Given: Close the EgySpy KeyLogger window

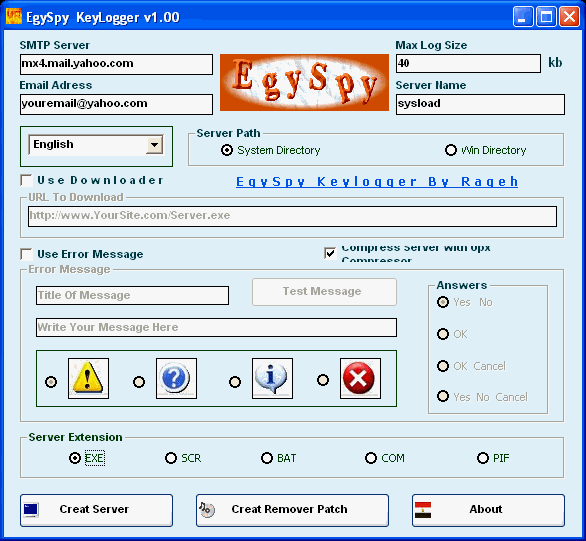Looking at the screenshot, I should pyautogui.click(x=569, y=16).
